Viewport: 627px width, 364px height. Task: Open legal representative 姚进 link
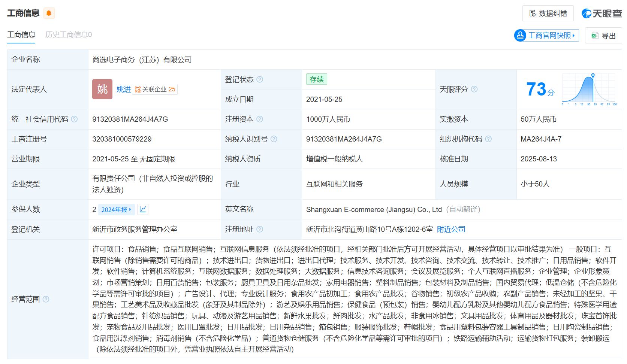click(x=124, y=90)
